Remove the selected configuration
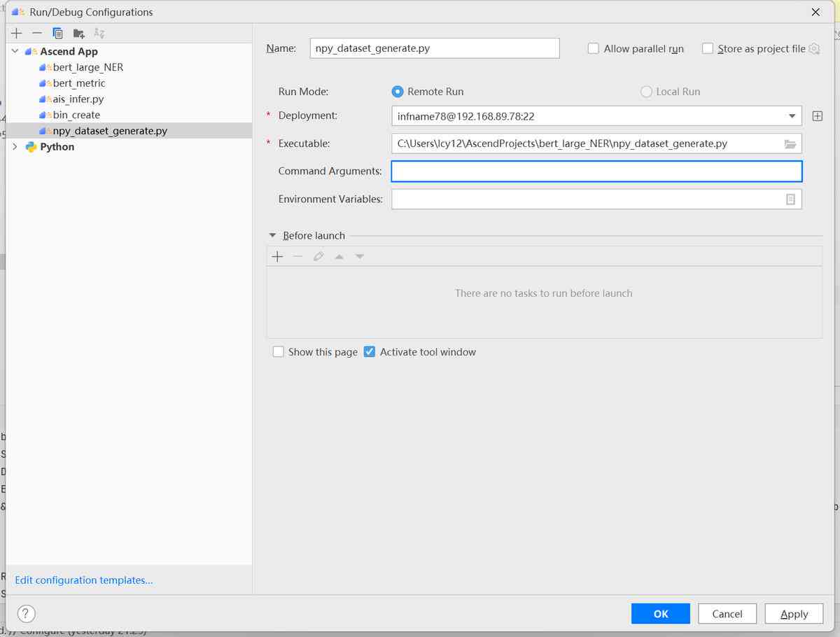 [37, 33]
